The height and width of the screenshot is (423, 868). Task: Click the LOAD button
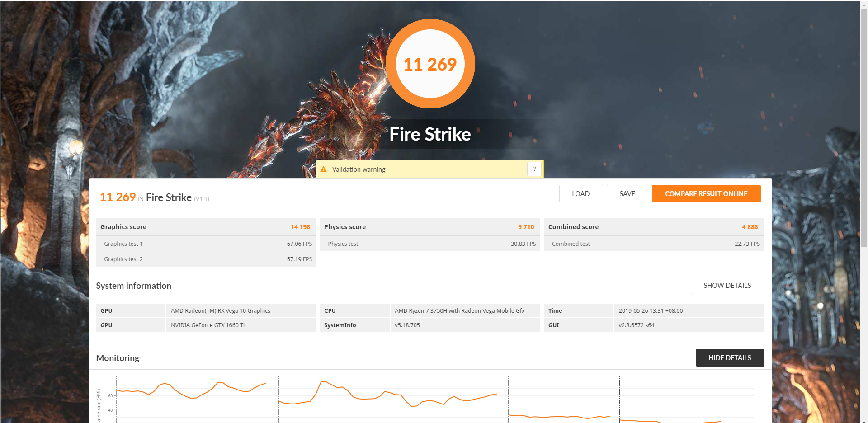coord(580,193)
